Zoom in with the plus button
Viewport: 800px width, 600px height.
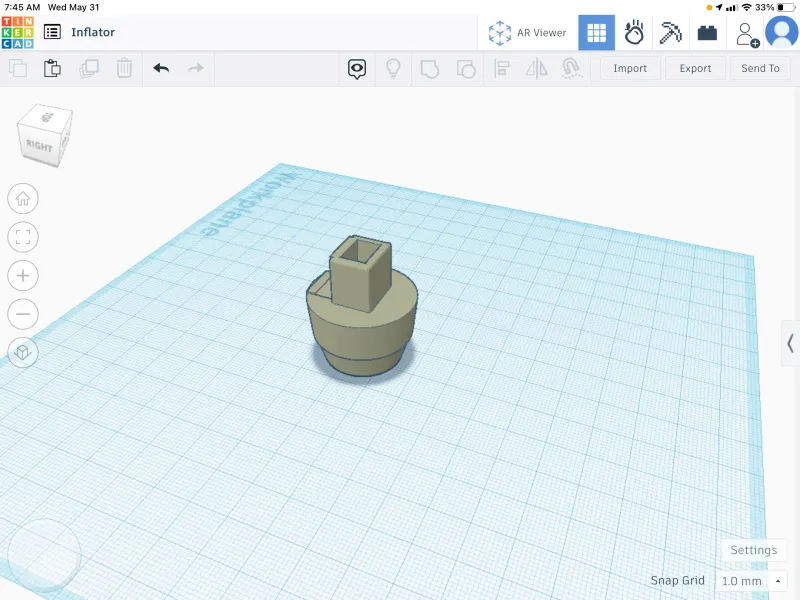pyautogui.click(x=23, y=276)
